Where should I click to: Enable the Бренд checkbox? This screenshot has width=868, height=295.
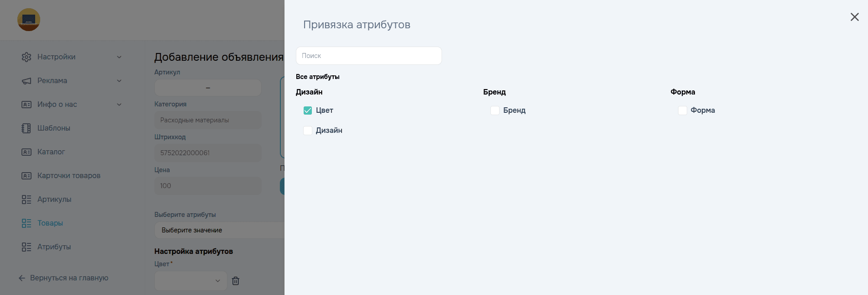(x=495, y=110)
